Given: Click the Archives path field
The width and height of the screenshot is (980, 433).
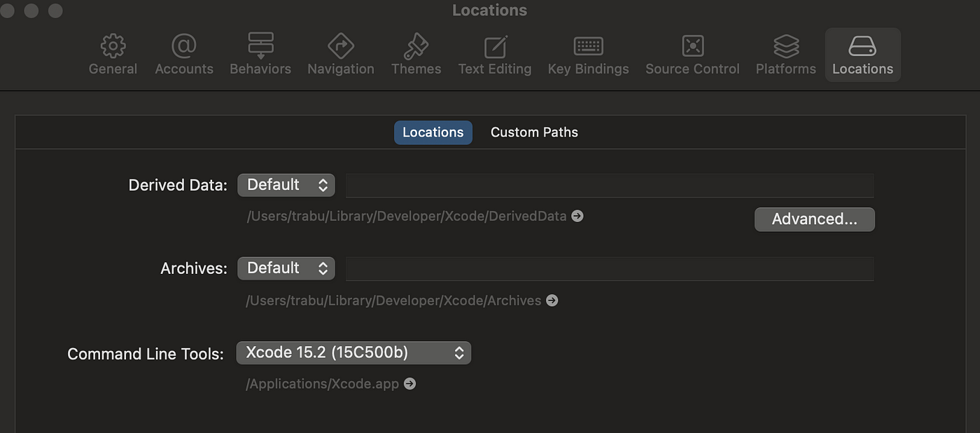Looking at the screenshot, I should tap(610, 269).
